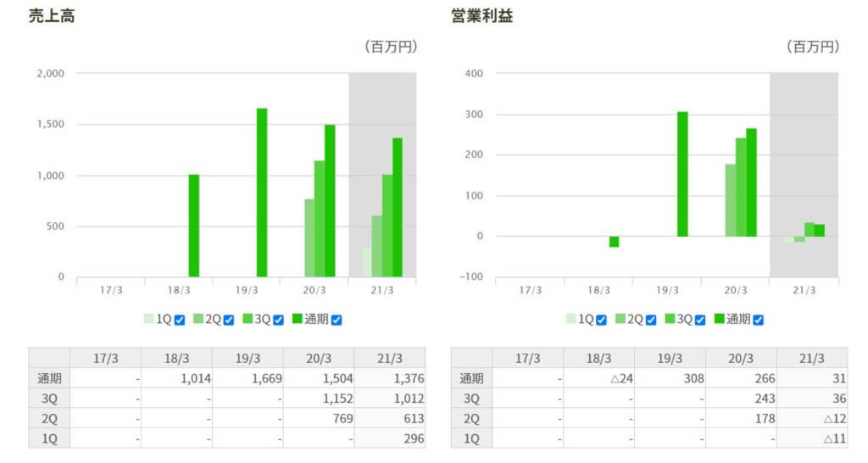
Task: Click the negative 18/3 operating profit bar
Action: tap(615, 242)
